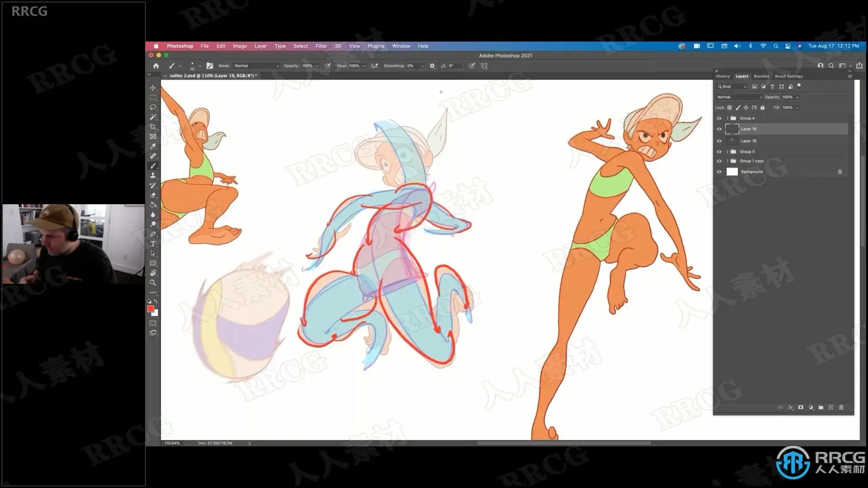Select the Crop tool
868x488 pixels.
153,127
